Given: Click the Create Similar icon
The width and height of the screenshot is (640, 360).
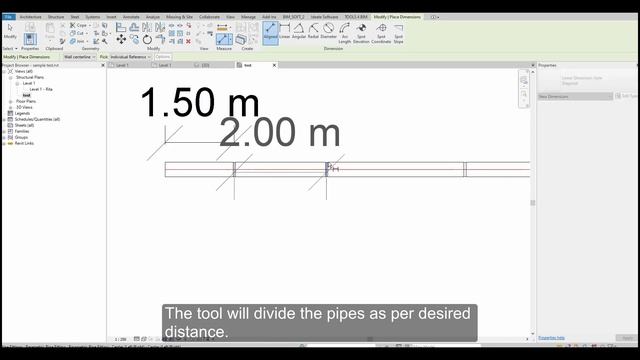Looking at the screenshot, I should (241, 39).
